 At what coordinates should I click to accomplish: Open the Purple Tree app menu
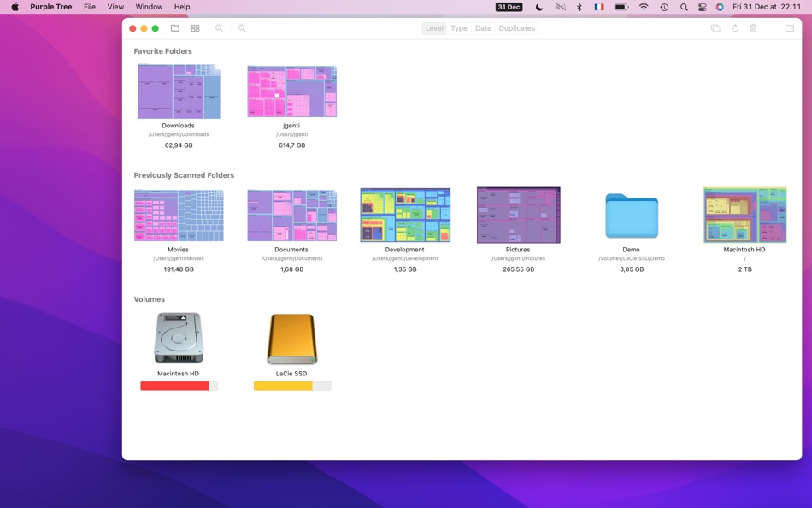click(50, 7)
